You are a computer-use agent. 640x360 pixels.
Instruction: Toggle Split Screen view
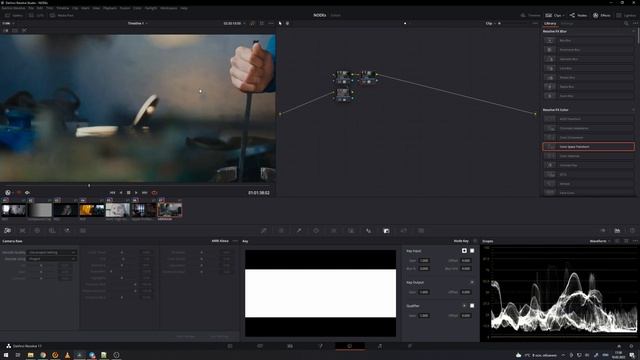(x=15, y=30)
